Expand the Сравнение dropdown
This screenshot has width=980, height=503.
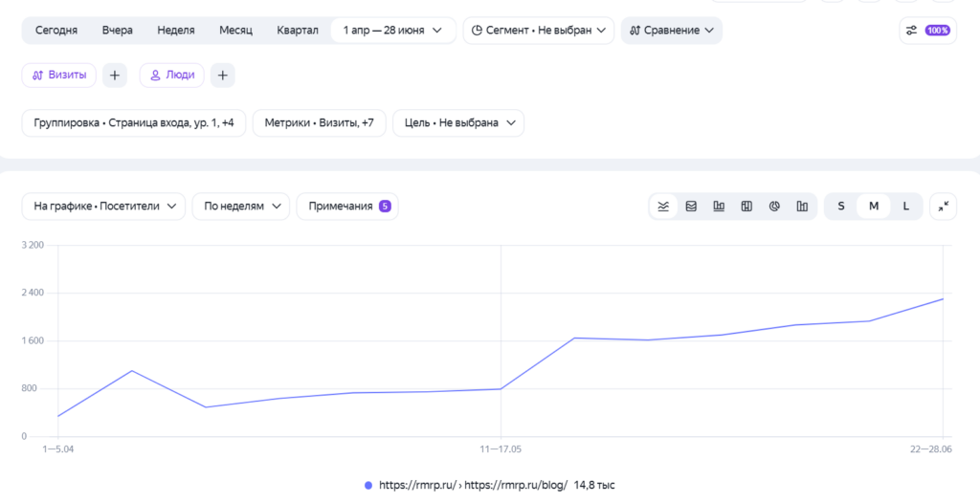(671, 30)
